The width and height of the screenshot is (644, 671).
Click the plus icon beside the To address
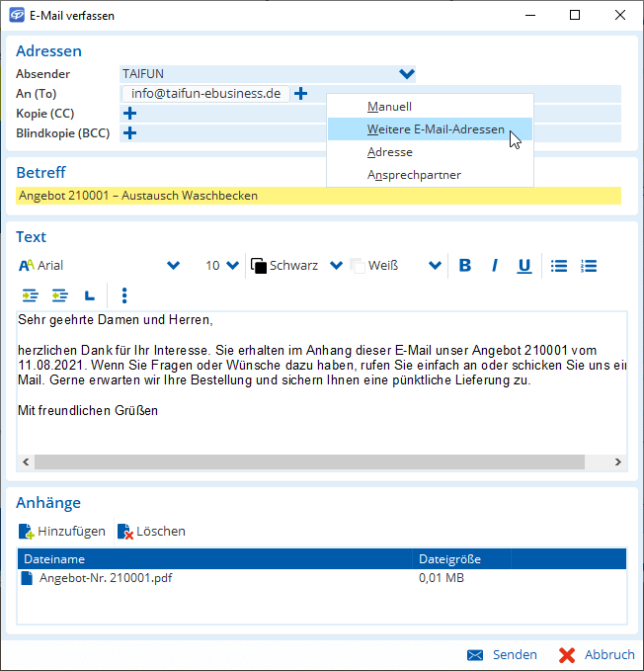click(x=301, y=94)
